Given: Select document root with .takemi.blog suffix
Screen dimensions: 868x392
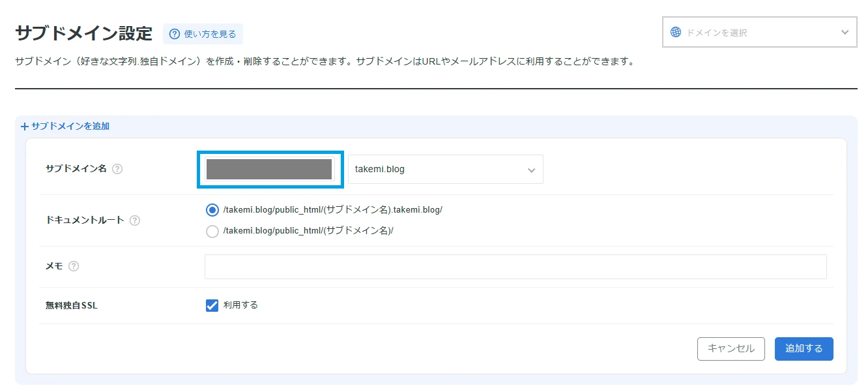Looking at the screenshot, I should tap(212, 210).
